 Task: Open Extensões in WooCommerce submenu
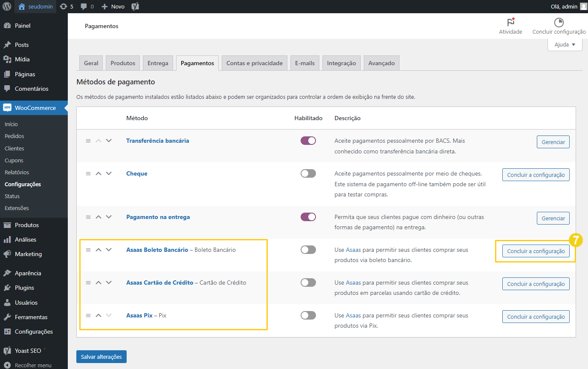[17, 208]
